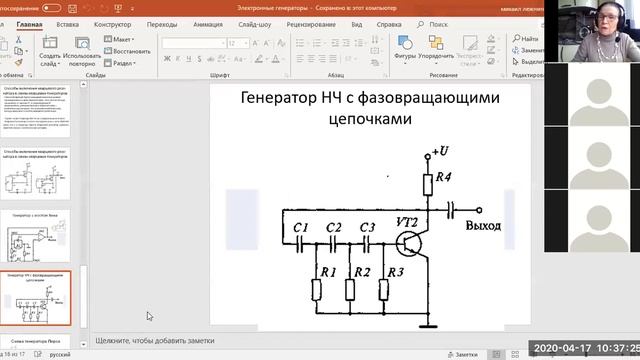Click the shape effects icon
640x360 pixels.
pos(491,62)
